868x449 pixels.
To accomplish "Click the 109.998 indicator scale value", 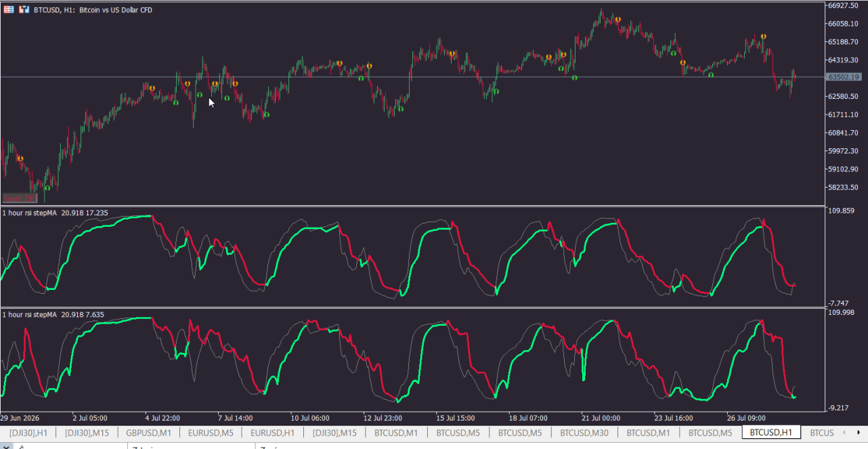I will point(841,312).
